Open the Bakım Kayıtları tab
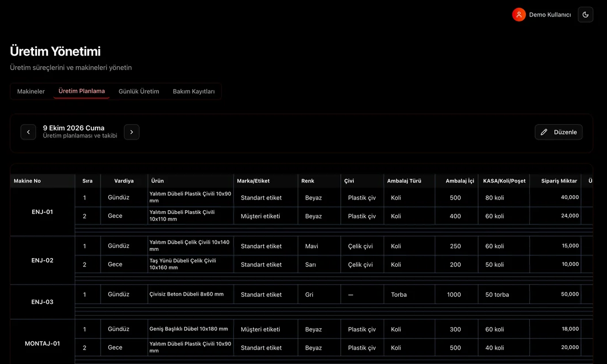The image size is (607, 364). click(194, 92)
